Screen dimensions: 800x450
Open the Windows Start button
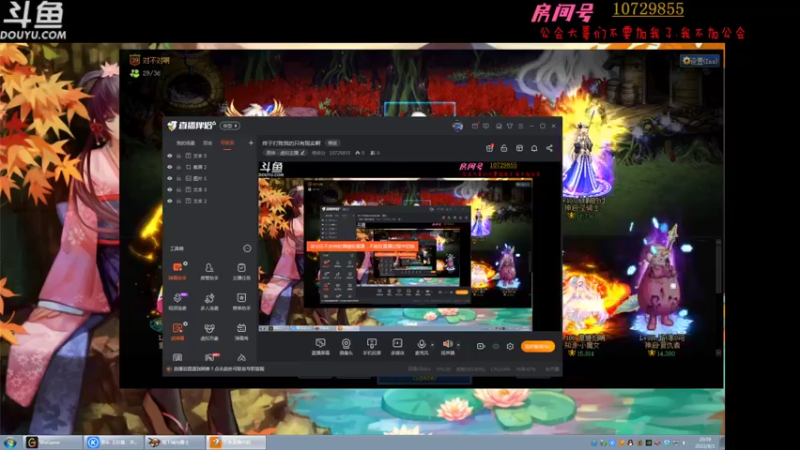point(10,442)
